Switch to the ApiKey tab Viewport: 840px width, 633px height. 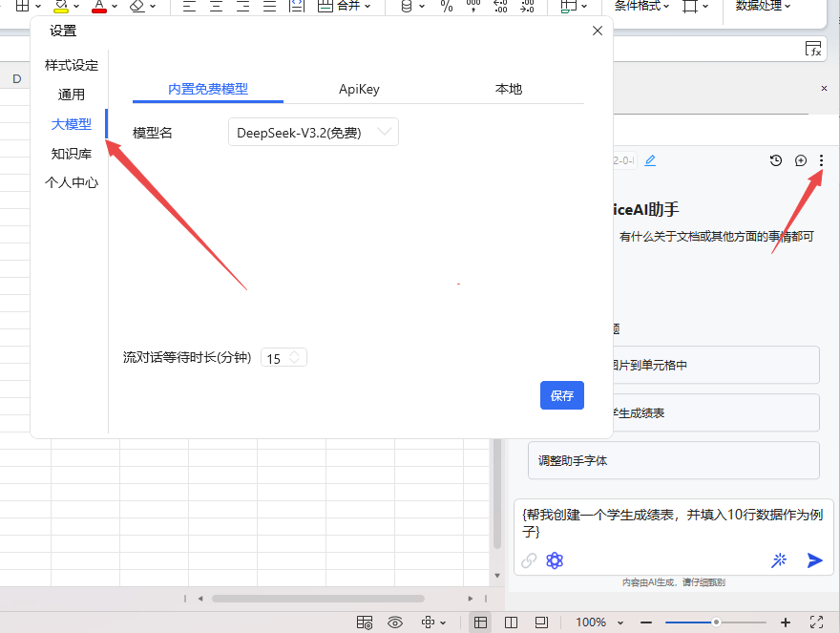[x=359, y=89]
